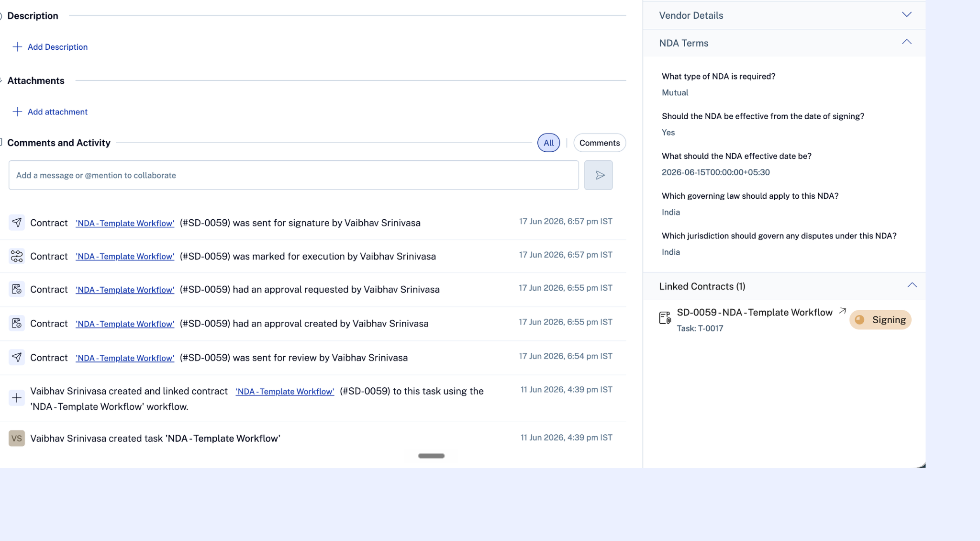Screen dimensions: 980x541
Task: Open 'NDA-Template Workflow' link in signature row
Action: click(x=125, y=223)
